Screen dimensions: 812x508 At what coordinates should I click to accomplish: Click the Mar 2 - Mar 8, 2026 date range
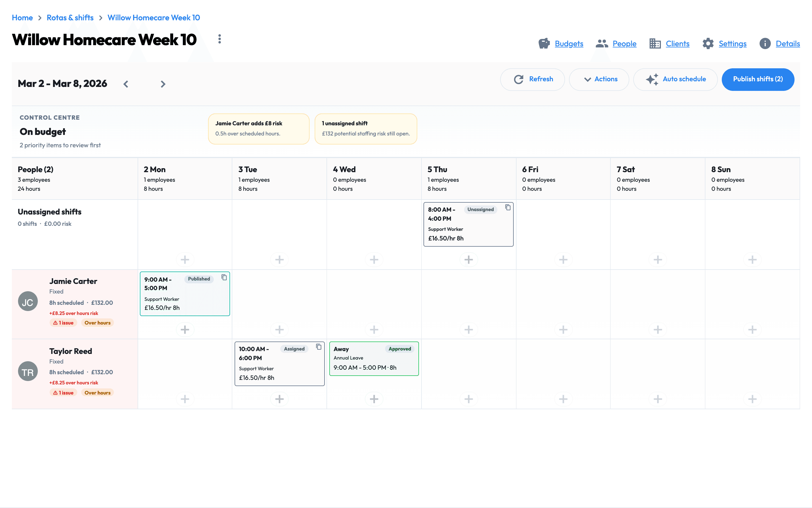pyautogui.click(x=62, y=84)
